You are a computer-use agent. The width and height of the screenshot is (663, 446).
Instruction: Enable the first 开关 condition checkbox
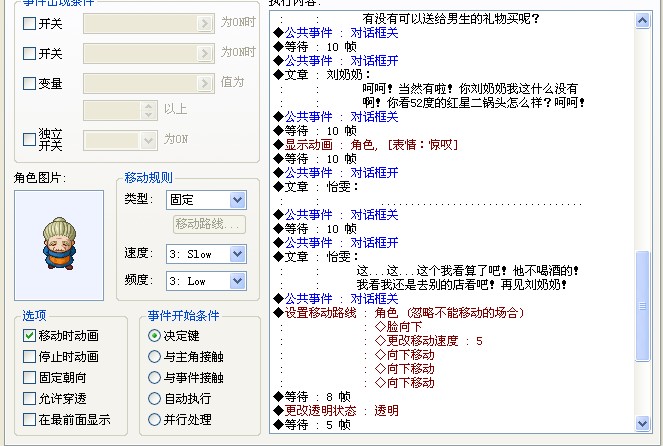[29, 23]
